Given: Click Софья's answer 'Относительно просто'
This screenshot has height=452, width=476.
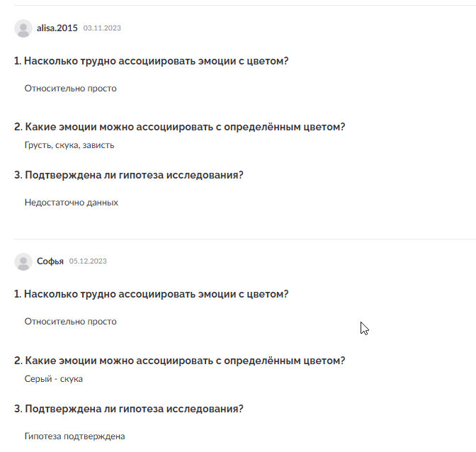Looking at the screenshot, I should pyautogui.click(x=70, y=322).
